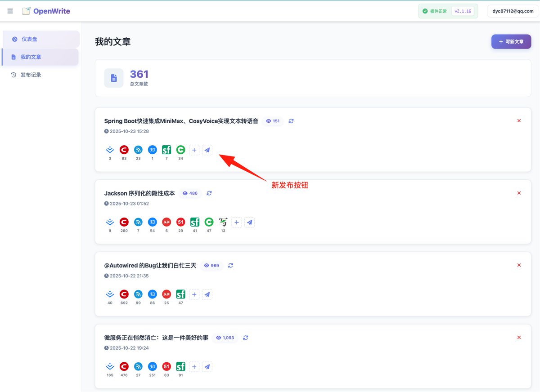
Task: Add a platform to the 微服务 article
Action: (x=194, y=366)
